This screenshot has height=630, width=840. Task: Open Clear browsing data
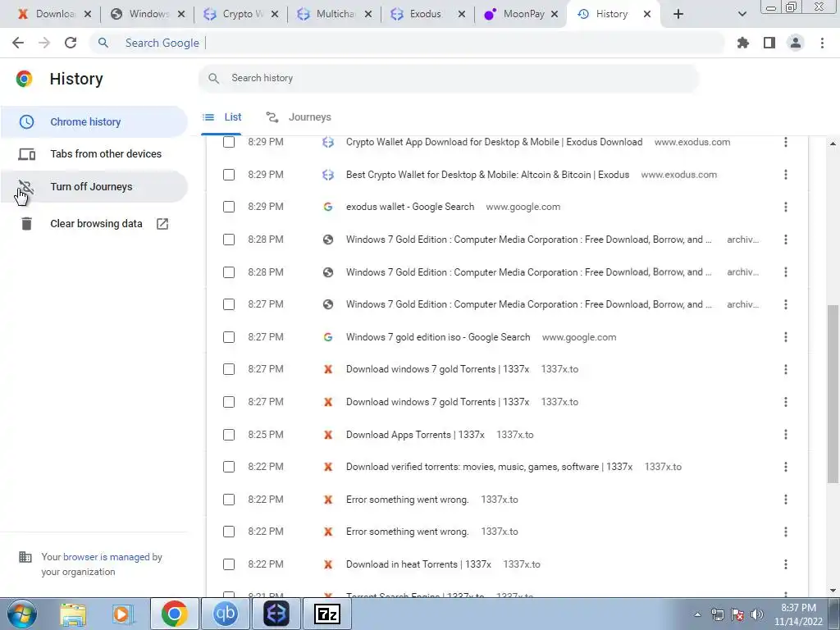[x=94, y=224]
